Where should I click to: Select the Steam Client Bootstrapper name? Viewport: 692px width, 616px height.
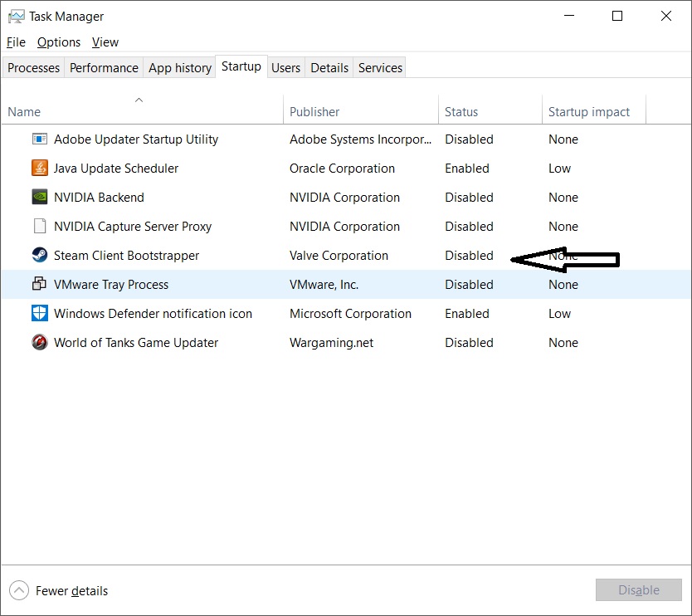point(127,256)
